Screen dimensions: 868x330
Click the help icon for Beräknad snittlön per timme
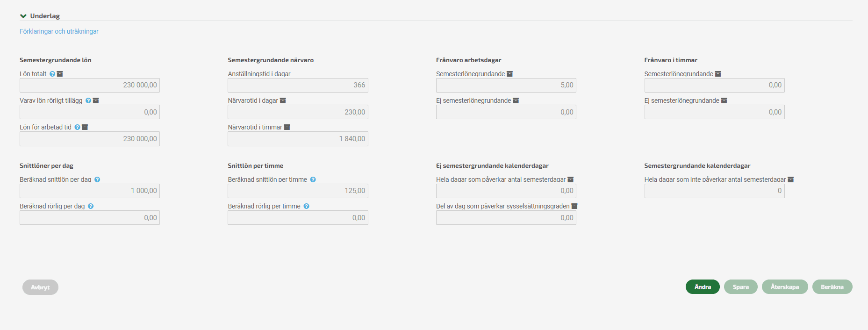click(x=313, y=179)
